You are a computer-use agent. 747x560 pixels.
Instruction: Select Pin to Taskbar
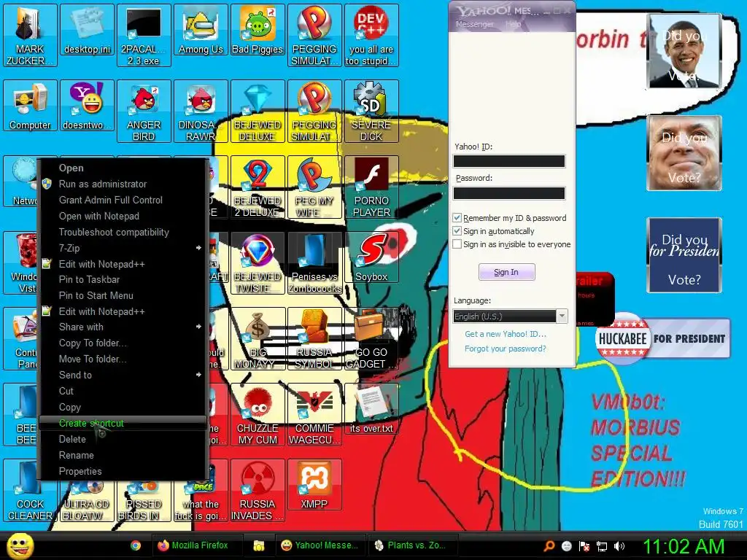[x=123, y=279]
